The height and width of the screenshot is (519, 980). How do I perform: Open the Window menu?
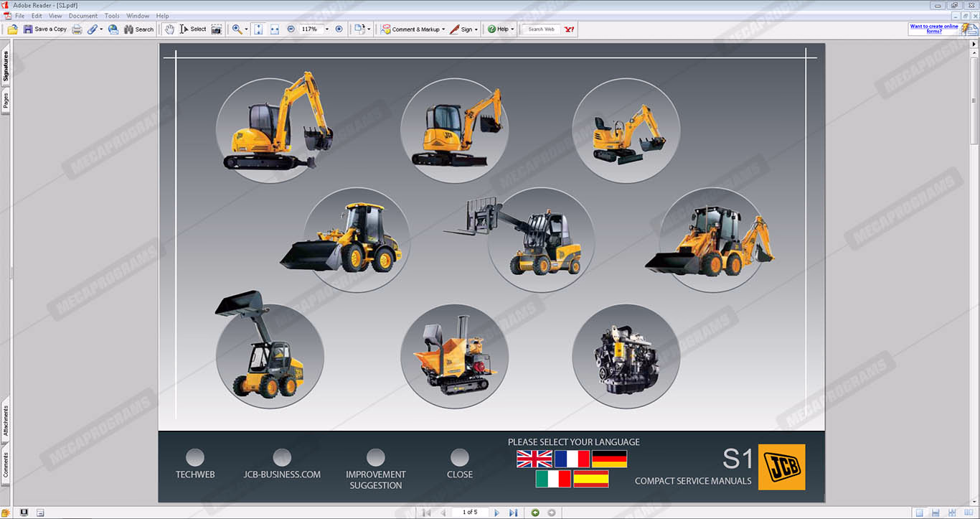coord(138,16)
